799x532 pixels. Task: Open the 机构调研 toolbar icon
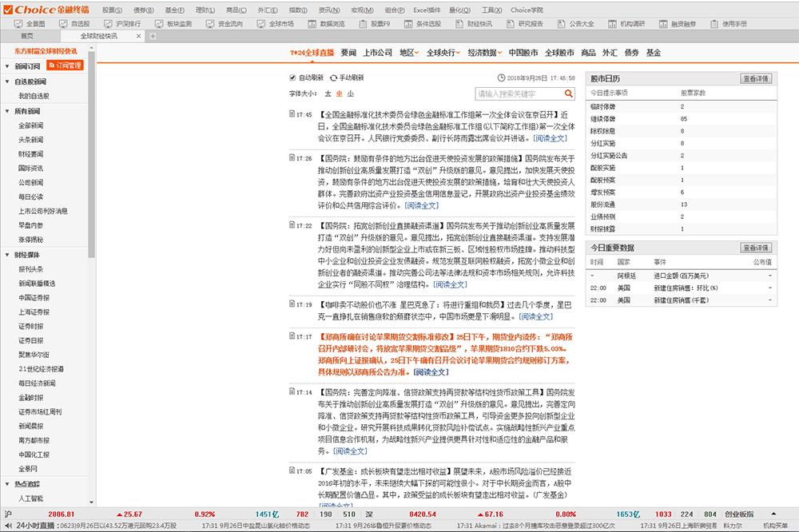pos(612,23)
